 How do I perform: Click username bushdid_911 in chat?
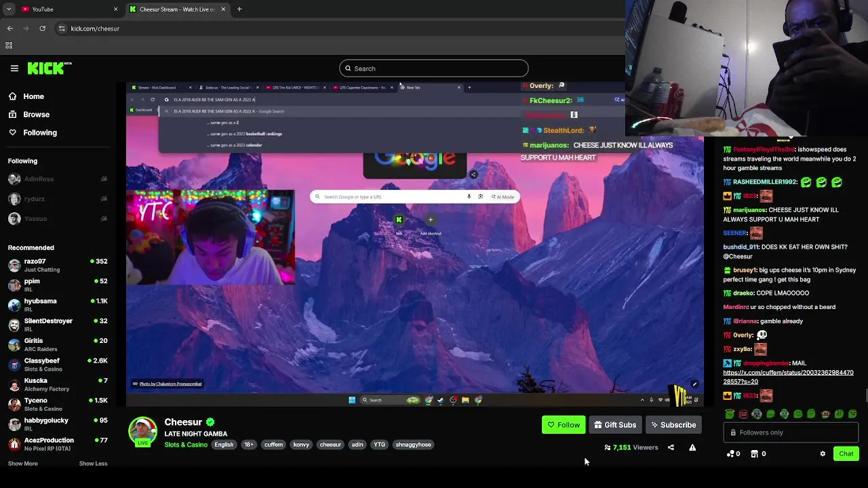pos(742,247)
